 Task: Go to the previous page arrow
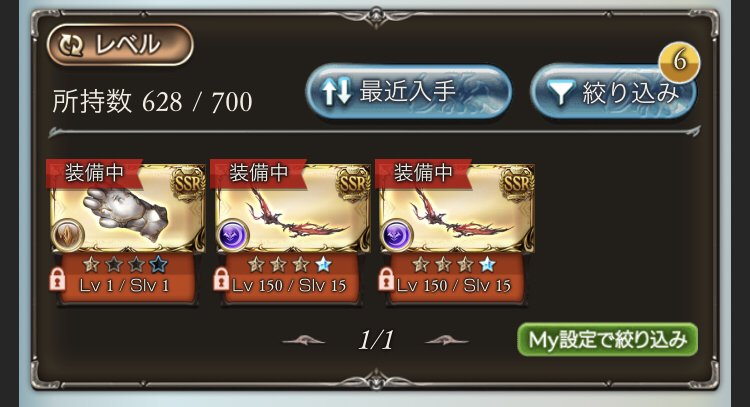click(304, 341)
